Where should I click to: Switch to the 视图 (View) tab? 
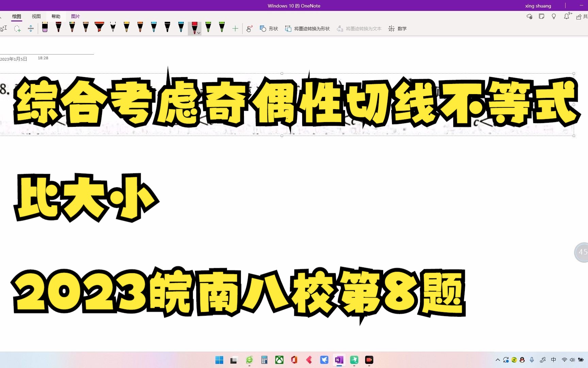(36, 16)
